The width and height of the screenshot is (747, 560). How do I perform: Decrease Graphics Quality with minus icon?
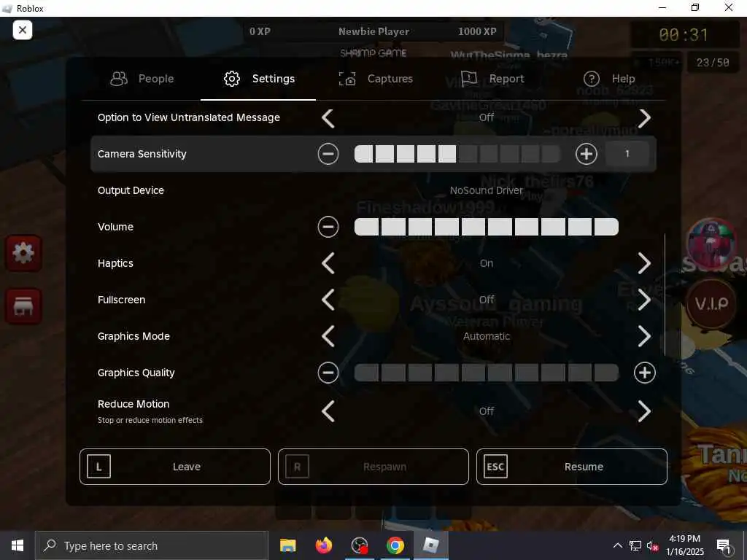tap(328, 373)
